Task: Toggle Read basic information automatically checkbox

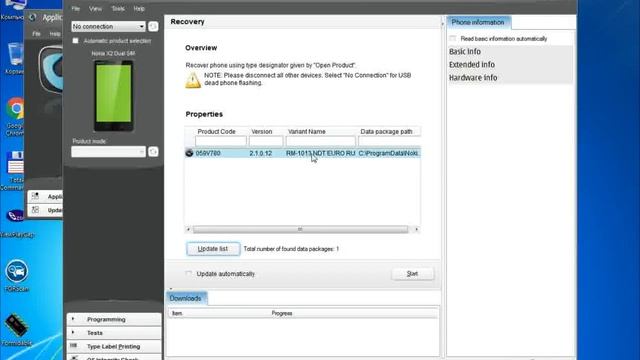Action: click(453, 39)
